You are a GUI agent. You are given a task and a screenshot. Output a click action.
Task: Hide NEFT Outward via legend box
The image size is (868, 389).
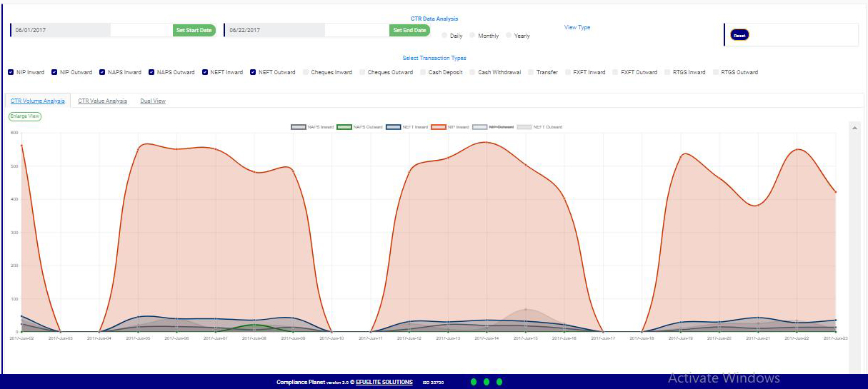coord(524,127)
